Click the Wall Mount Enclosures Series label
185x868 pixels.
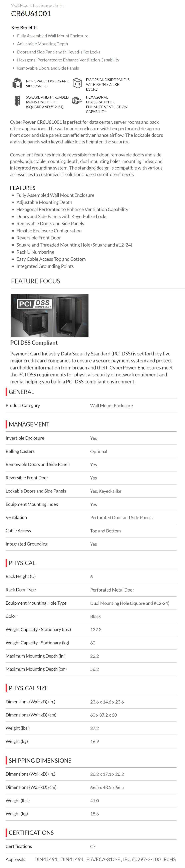(37, 5)
